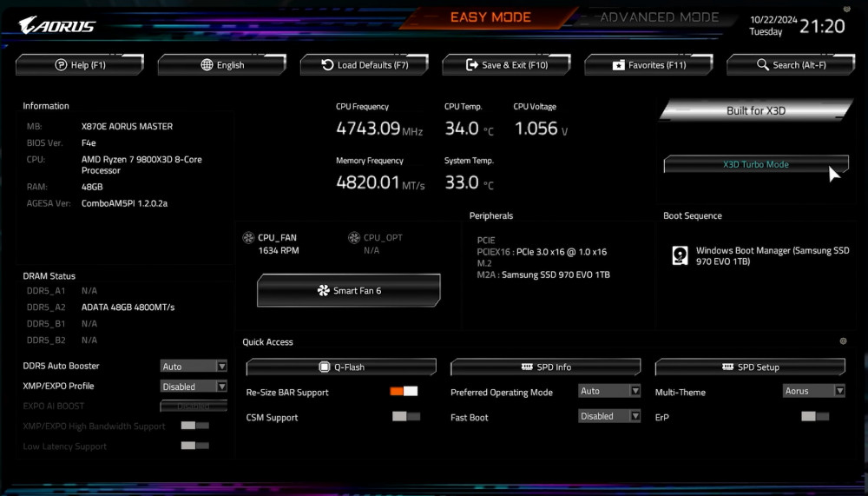Click the CPU_FAN fan icon
Image resolution: width=868 pixels, height=496 pixels.
[x=248, y=238]
